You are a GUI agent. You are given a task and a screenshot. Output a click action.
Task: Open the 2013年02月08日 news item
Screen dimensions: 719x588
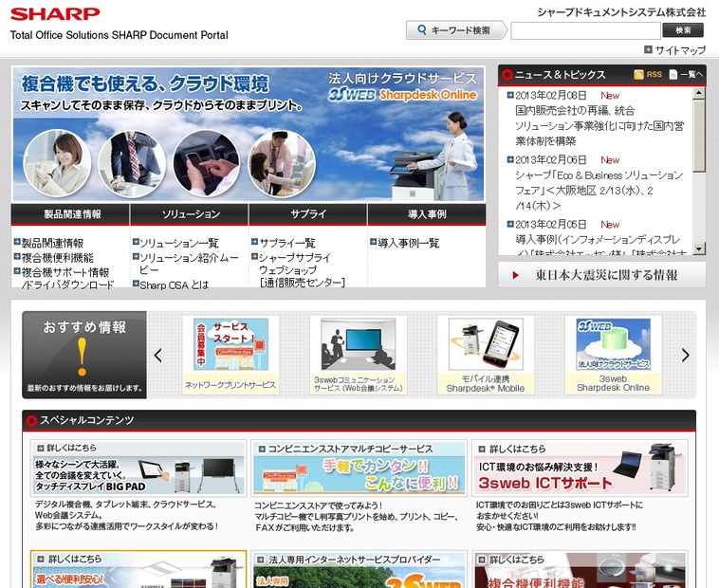point(599,125)
